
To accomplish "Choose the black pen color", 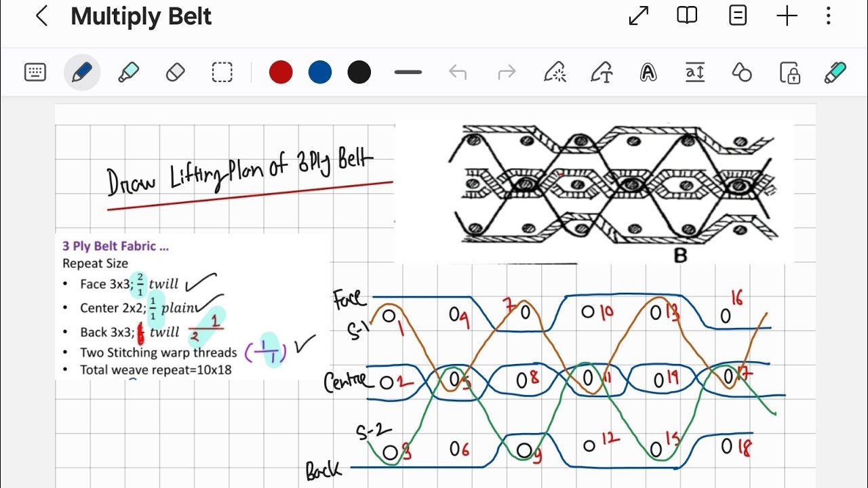I will (x=359, y=72).
